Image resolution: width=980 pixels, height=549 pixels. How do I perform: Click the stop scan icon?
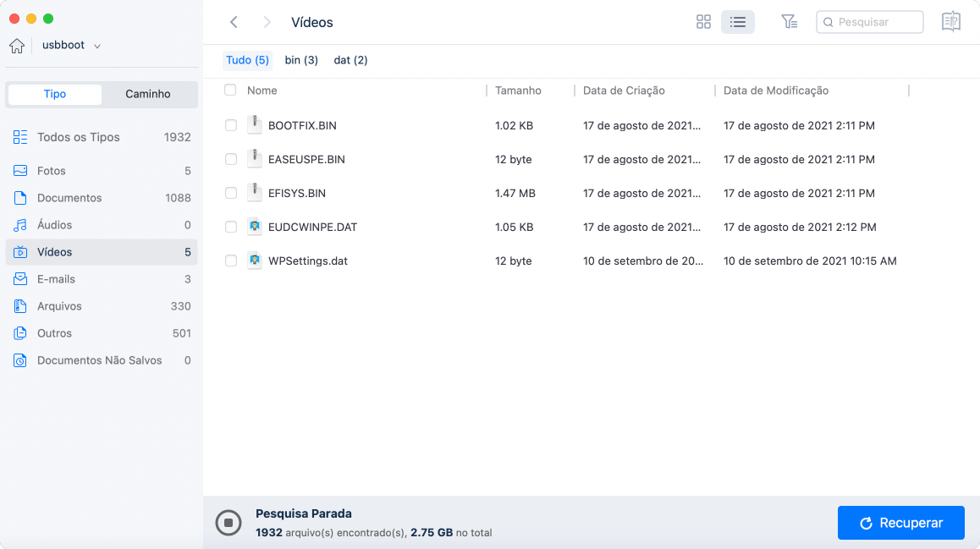228,523
